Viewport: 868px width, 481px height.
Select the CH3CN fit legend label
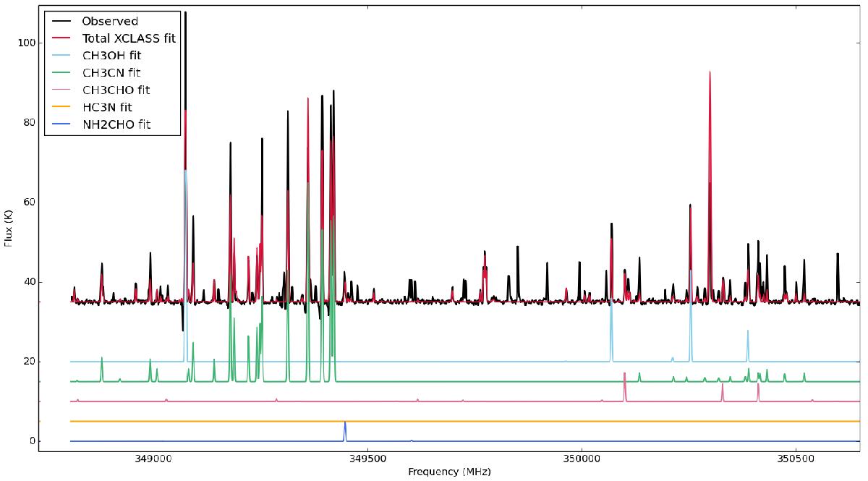(111, 72)
